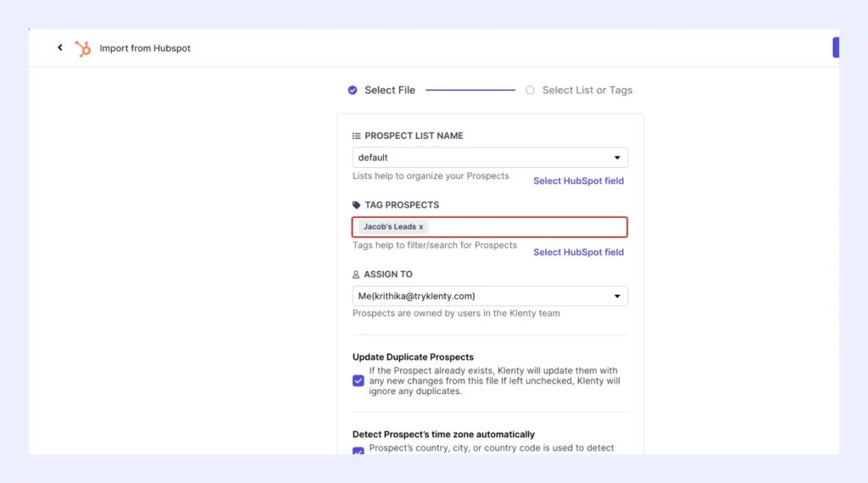Click 'Lists help to organize your Prospects' text
Viewport: 868px width, 483px height.
431,176
